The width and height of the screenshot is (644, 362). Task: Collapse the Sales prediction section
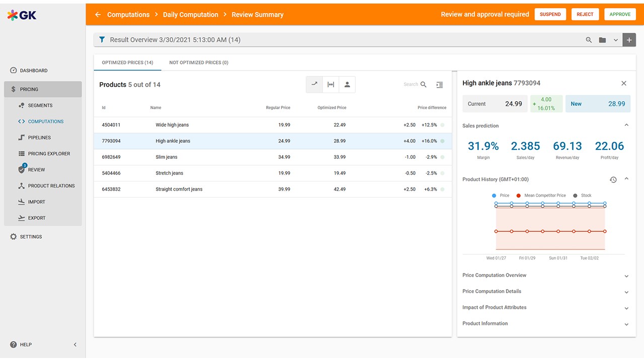point(626,125)
